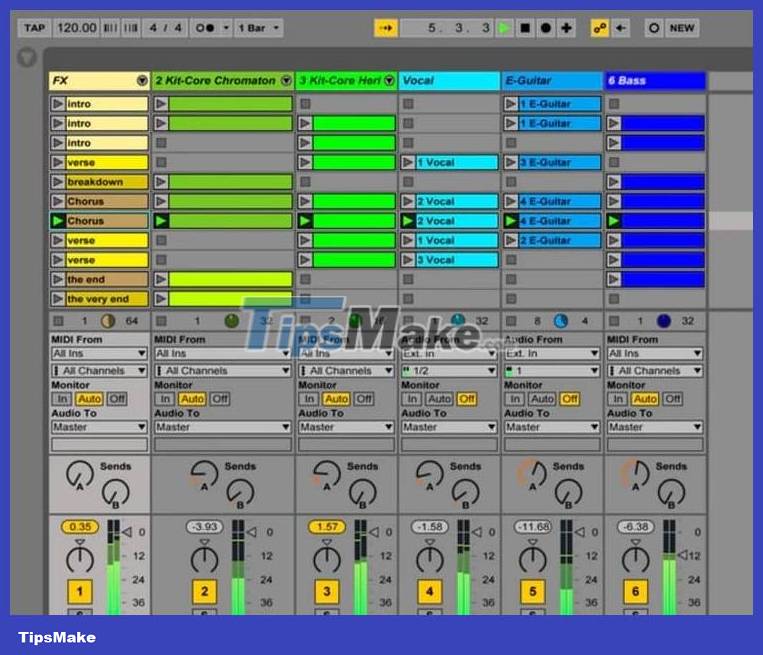763x655 pixels.
Task: Select the 6 Bass track header
Action: pyautogui.click(x=655, y=80)
